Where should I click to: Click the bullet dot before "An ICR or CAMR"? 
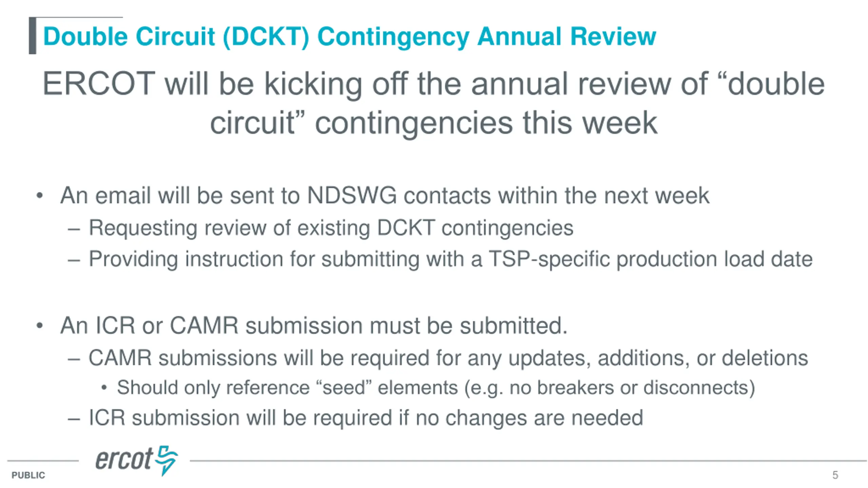(x=40, y=326)
